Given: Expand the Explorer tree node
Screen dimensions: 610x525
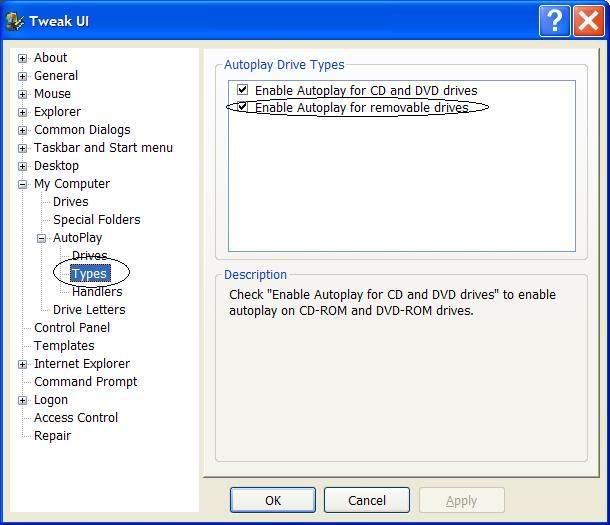Looking at the screenshot, I should (x=22, y=112).
